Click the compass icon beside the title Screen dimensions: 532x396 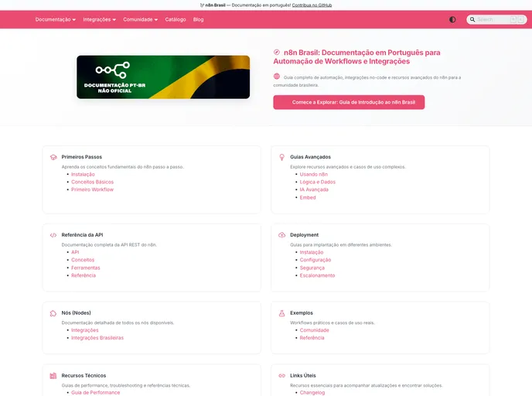277,53
